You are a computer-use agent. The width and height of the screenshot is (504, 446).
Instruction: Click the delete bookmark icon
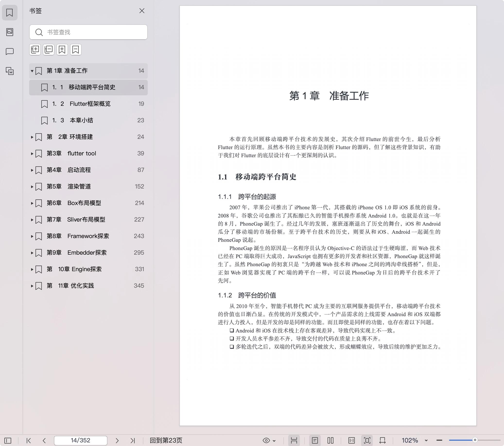[x=76, y=50]
